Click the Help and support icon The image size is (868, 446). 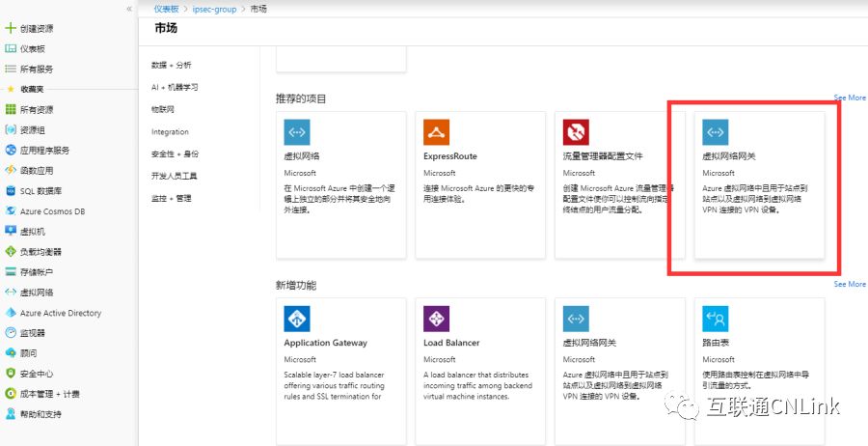10,414
